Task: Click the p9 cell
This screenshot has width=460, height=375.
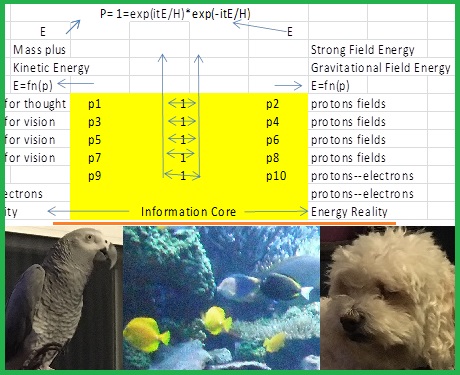Action: point(95,176)
